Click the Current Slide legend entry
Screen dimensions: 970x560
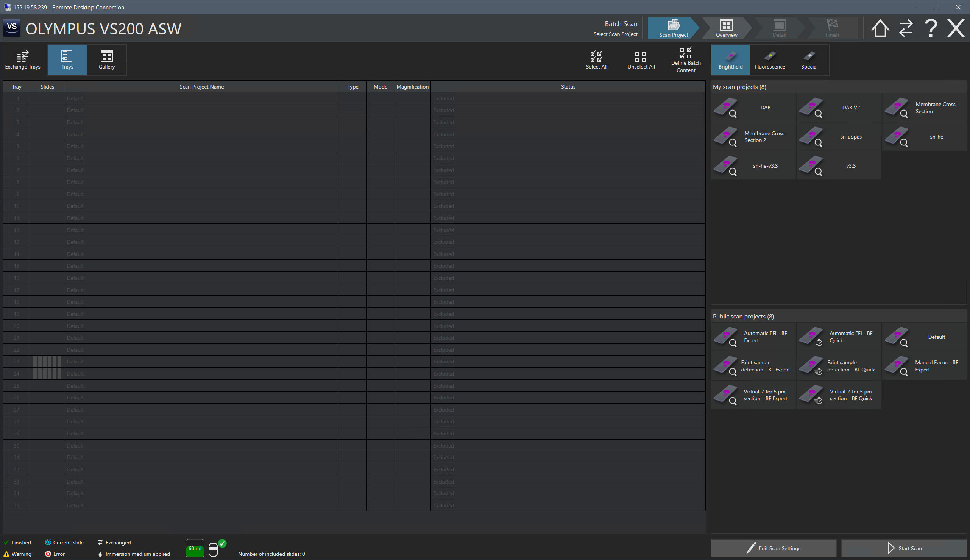[64, 542]
